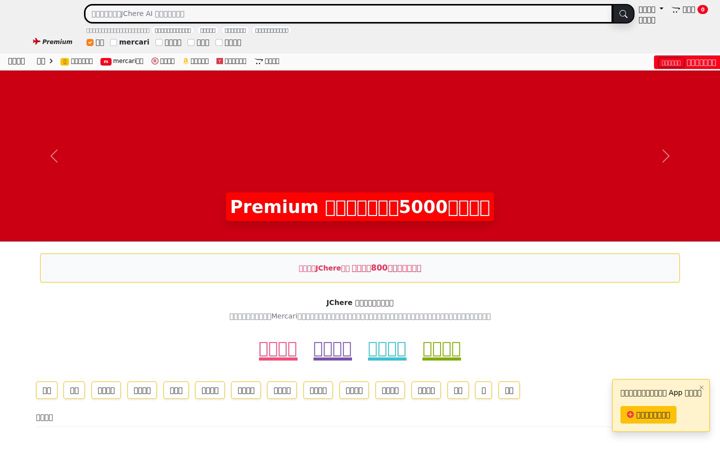Click the JChere AI search input field
Screen dimensions: 720x450
[348, 14]
